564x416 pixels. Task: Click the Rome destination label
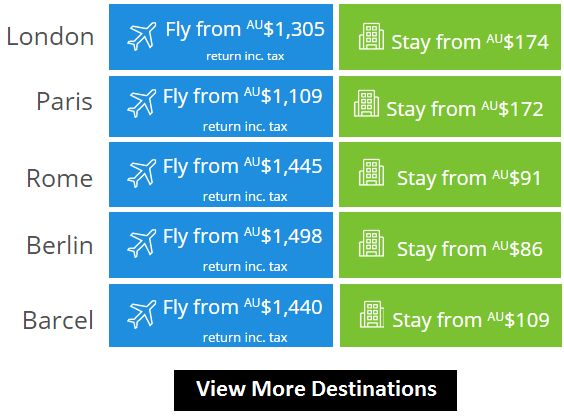pyautogui.click(x=60, y=178)
